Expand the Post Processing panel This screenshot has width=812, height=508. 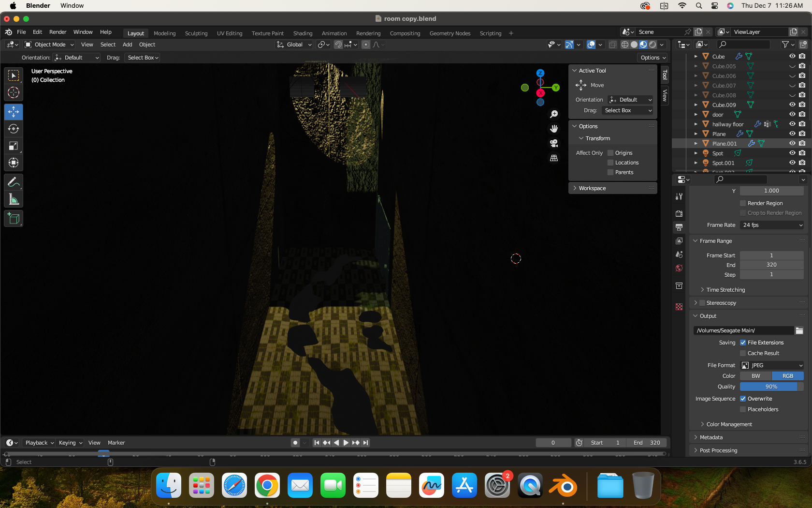click(x=718, y=450)
